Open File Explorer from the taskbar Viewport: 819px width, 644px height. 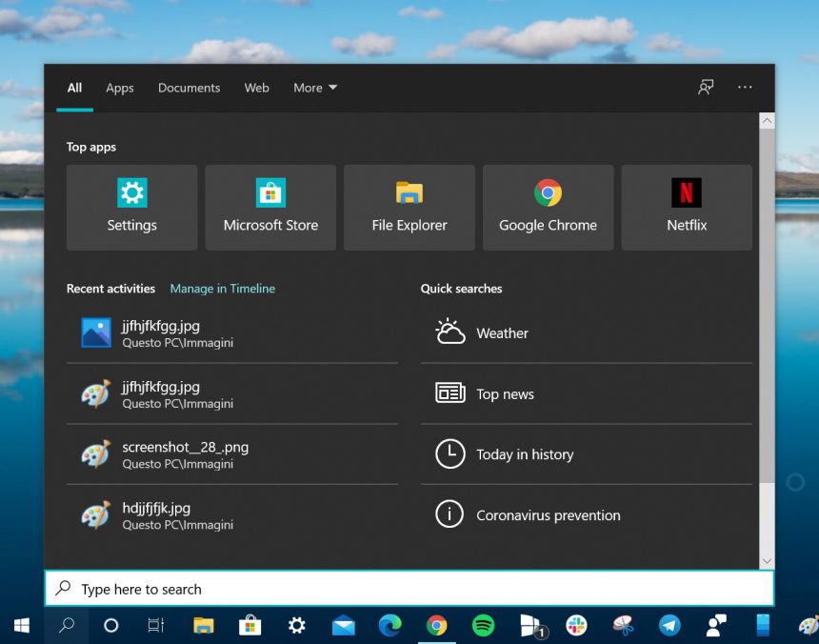tap(203, 625)
